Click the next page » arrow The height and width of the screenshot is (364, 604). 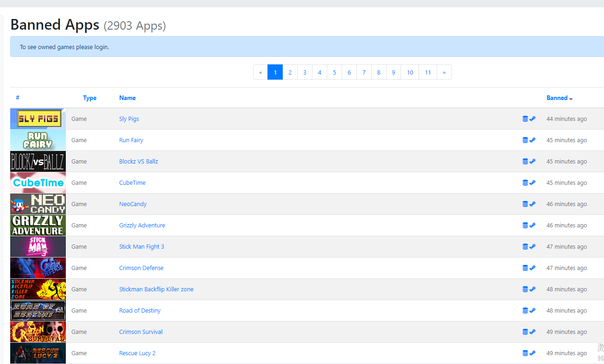coord(444,72)
